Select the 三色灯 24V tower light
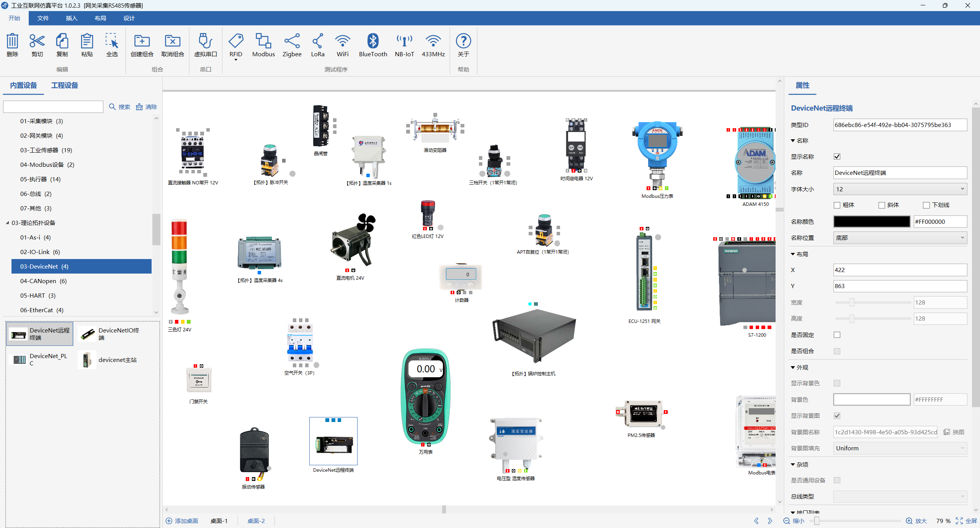This screenshot has width=980, height=528. click(179, 267)
